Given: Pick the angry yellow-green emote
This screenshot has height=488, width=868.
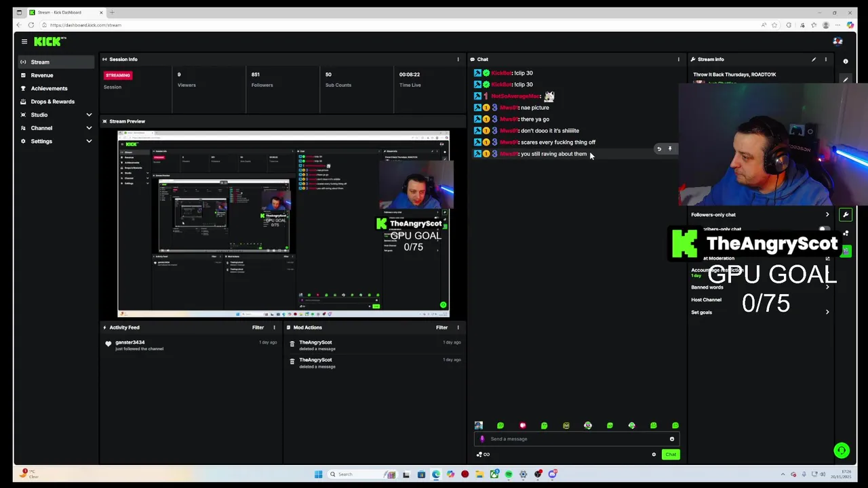Looking at the screenshot, I should point(566,426).
